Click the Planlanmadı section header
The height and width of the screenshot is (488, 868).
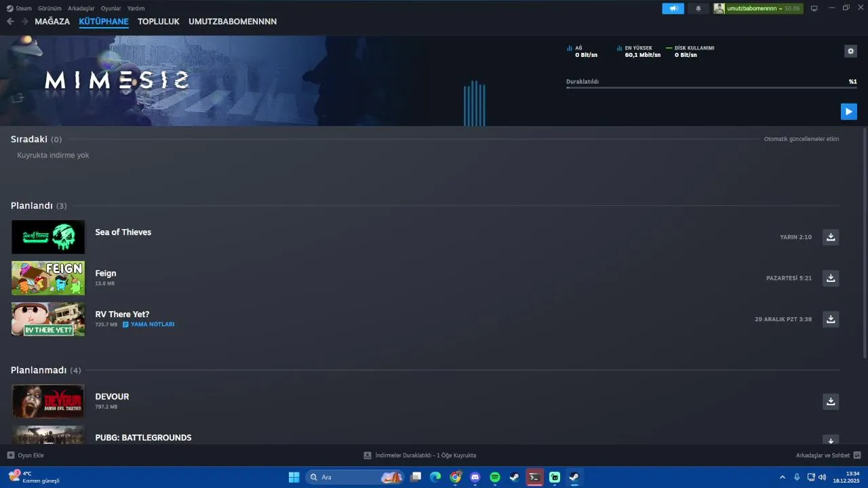pyautogui.click(x=45, y=370)
